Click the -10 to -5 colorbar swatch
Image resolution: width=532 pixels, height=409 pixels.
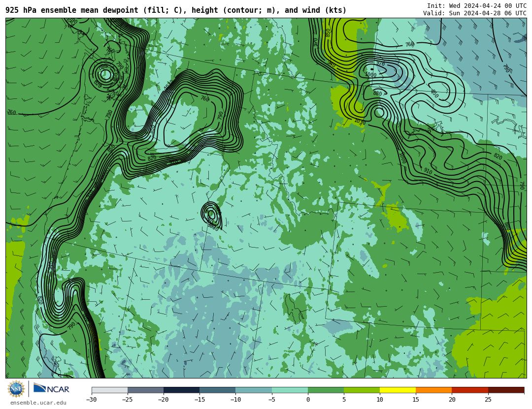click(x=254, y=390)
